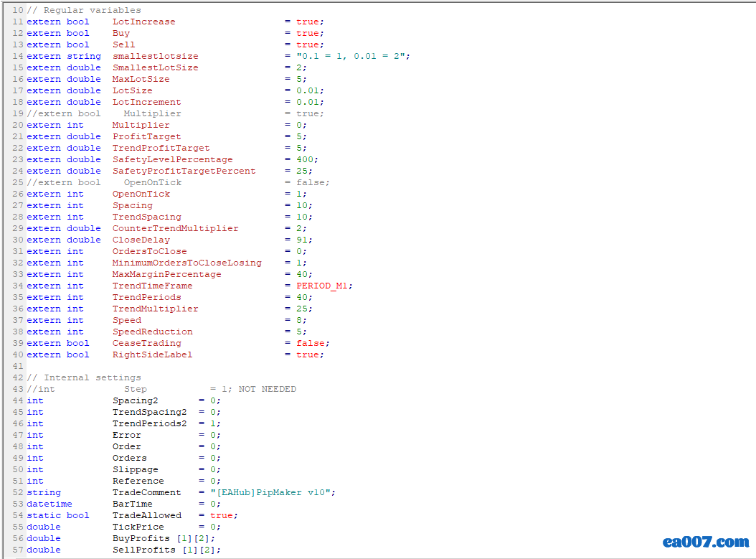Click the RightSideLabel variable name
This screenshot has width=756, height=559.
[152, 354]
